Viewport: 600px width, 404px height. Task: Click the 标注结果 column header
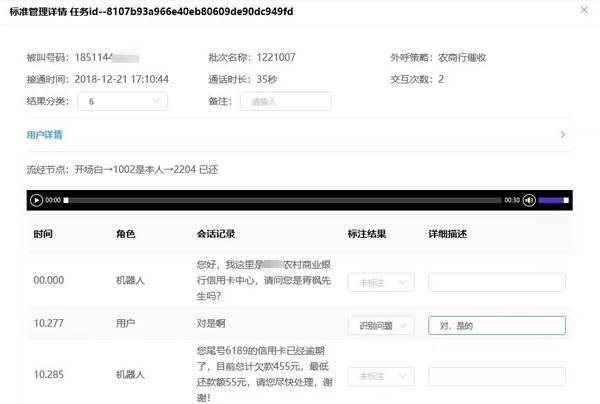(367, 233)
